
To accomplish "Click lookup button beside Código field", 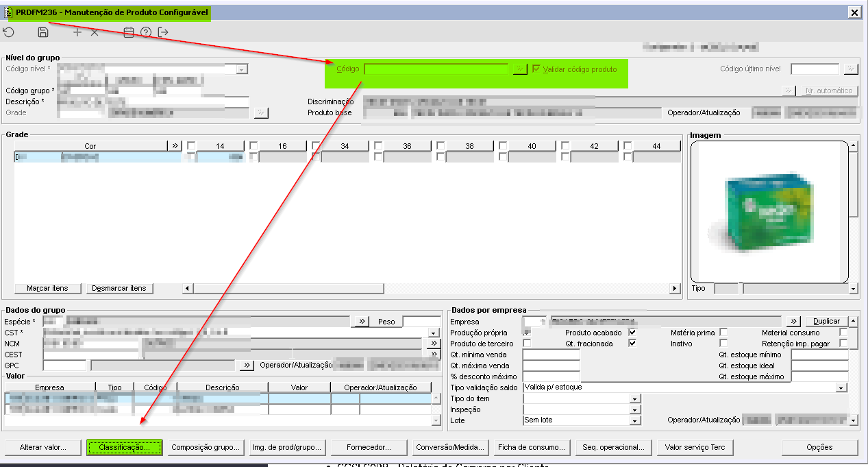I will [519, 69].
